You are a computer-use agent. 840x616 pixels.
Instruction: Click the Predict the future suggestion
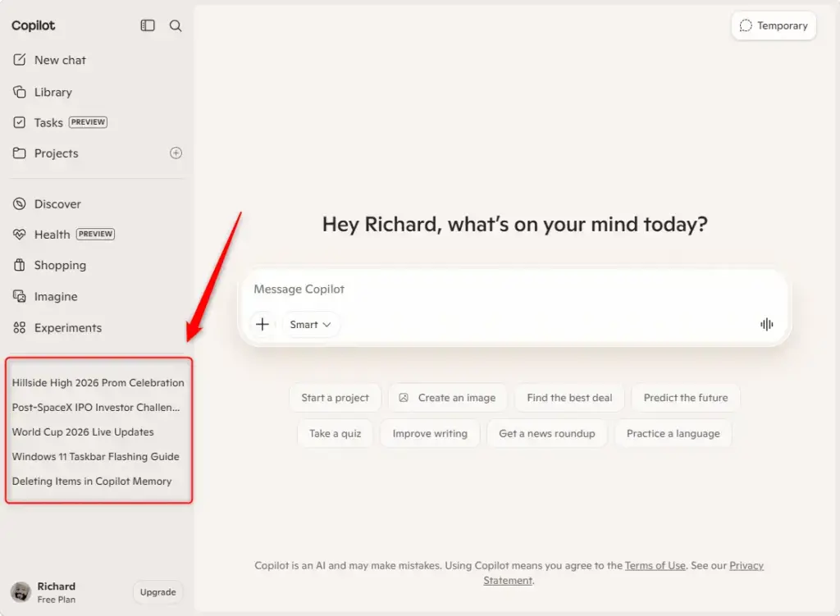pyautogui.click(x=686, y=398)
